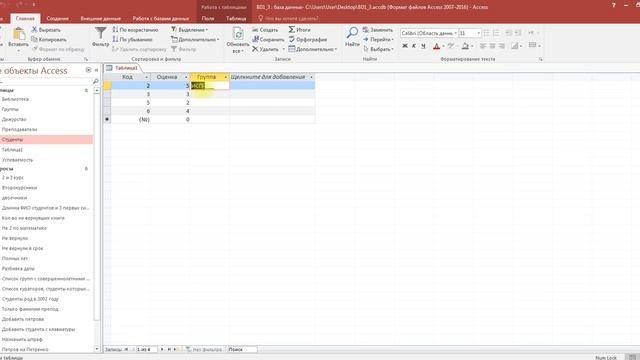Toggle the Нет фильтра status indicator
The image size is (640, 360).
tap(204, 349)
